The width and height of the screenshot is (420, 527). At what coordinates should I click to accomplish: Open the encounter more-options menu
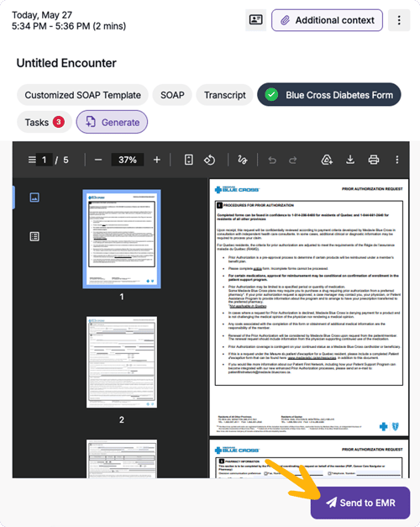pos(399,20)
